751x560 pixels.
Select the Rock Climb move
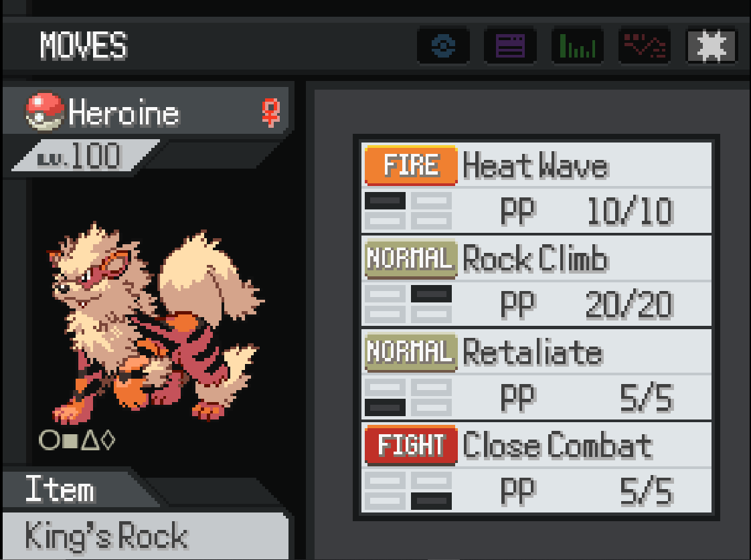point(536,281)
